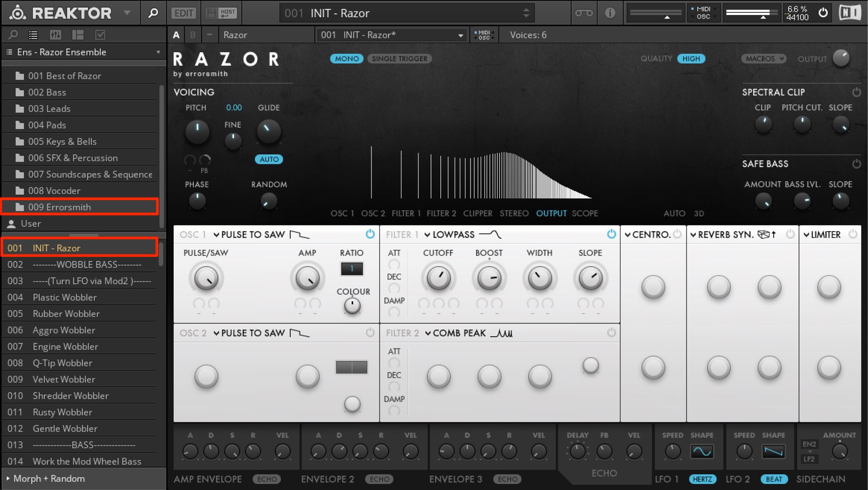Open the FILTER 1 LOWPASS type dropdown
Screen dimensions: 868x490
462,235
